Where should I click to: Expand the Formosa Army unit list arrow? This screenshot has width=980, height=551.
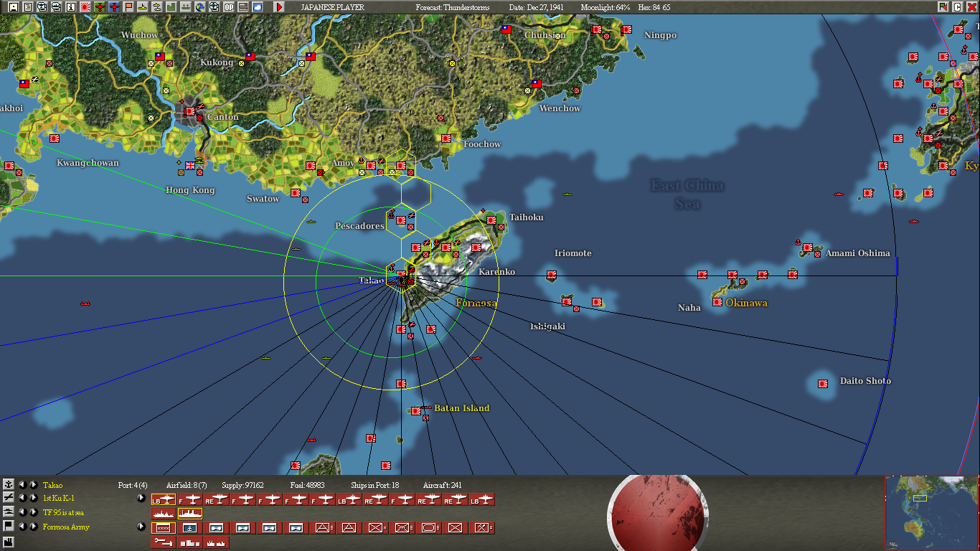(141, 527)
